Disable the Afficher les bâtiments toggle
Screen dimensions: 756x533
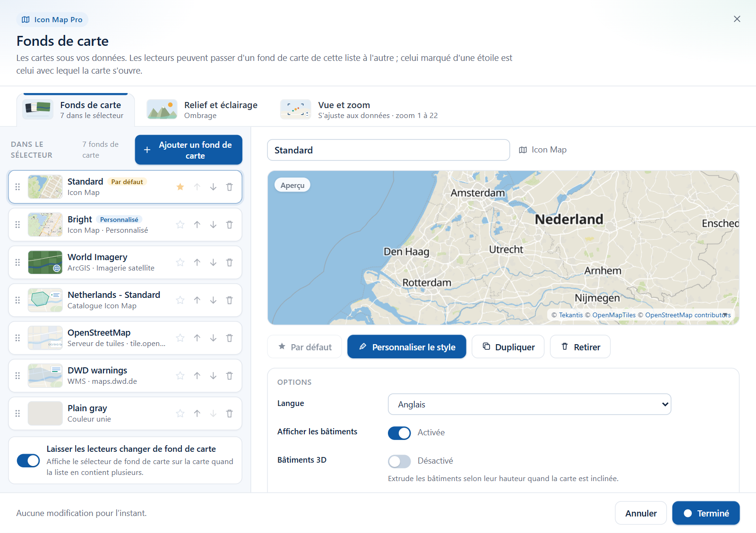[x=399, y=433]
